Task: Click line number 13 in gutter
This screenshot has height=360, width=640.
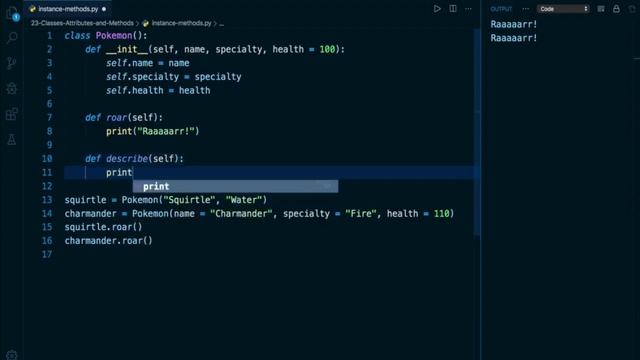Action: pyautogui.click(x=47, y=200)
